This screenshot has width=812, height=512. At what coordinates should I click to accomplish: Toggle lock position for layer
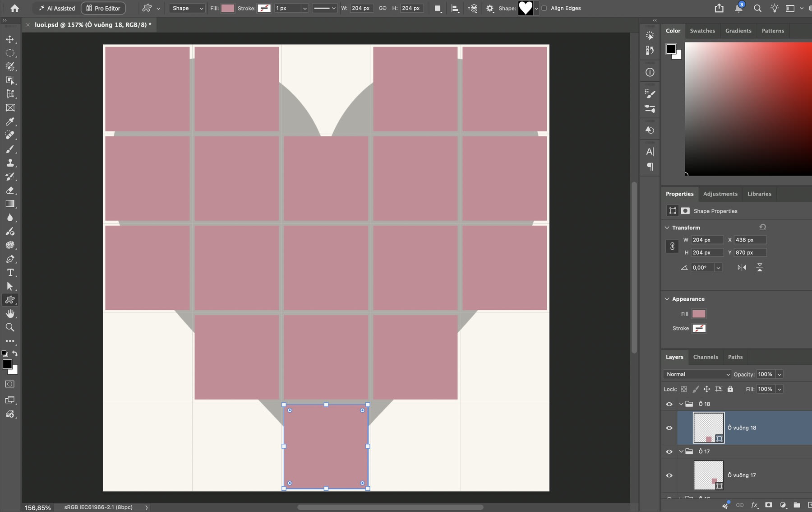click(x=707, y=389)
